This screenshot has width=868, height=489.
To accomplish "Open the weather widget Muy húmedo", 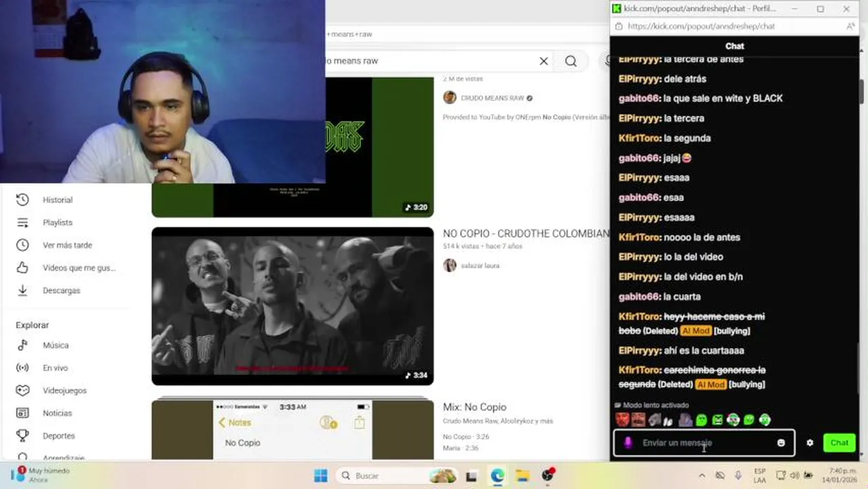I will coord(41,475).
